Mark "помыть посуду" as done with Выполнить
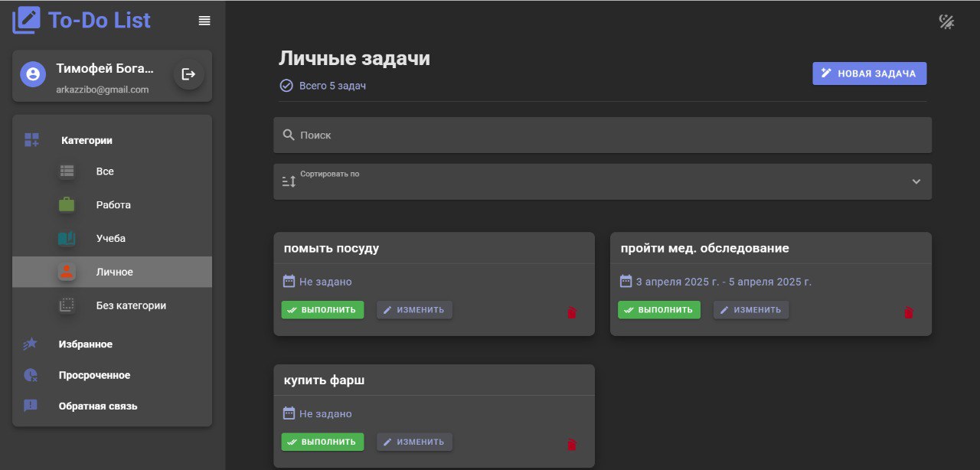 click(322, 310)
